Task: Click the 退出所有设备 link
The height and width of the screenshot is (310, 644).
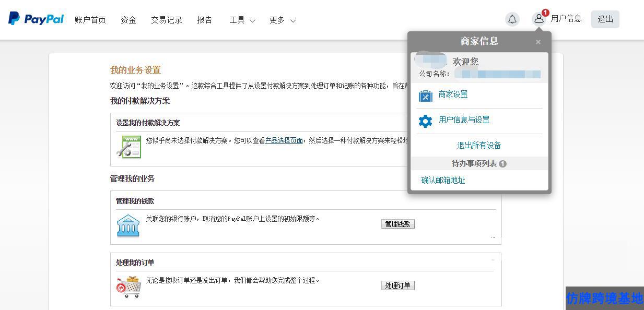Action: tap(479, 145)
